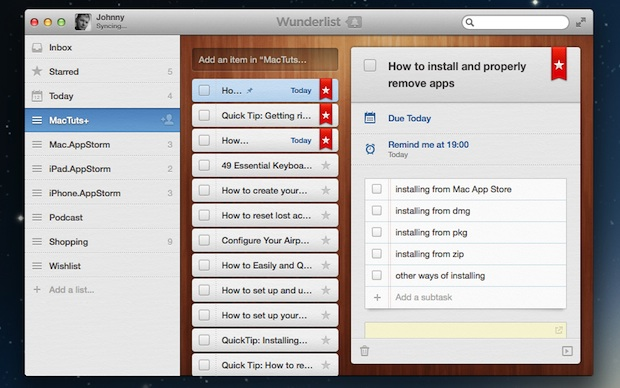Image resolution: width=620 pixels, height=388 pixels.
Task: Select the 'How to set up and u…' task
Action: tap(265, 290)
